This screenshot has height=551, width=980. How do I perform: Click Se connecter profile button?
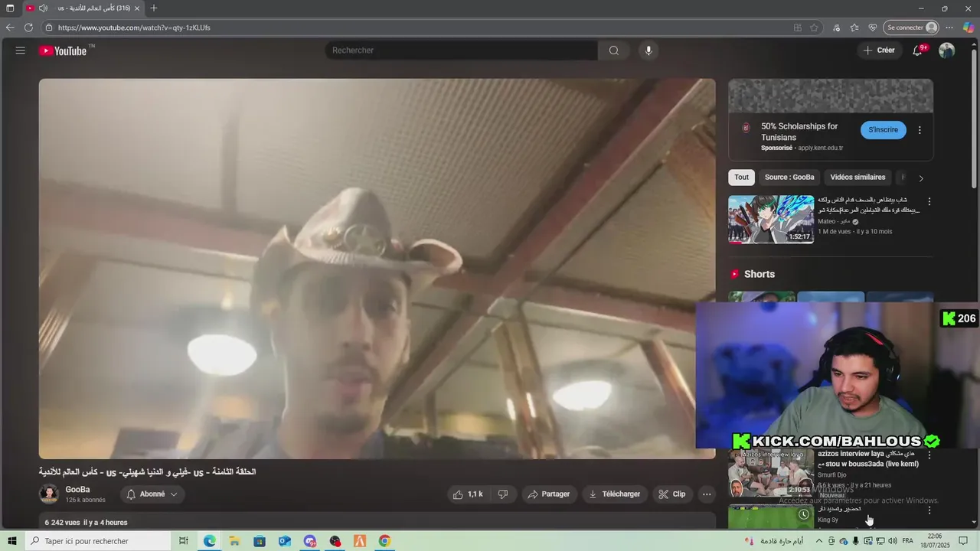tap(911, 28)
